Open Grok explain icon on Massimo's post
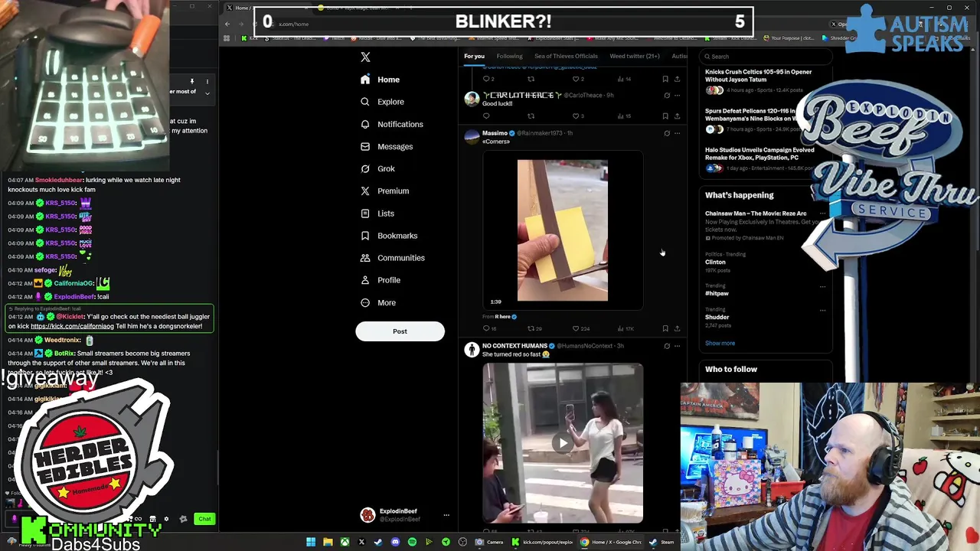 tap(667, 133)
